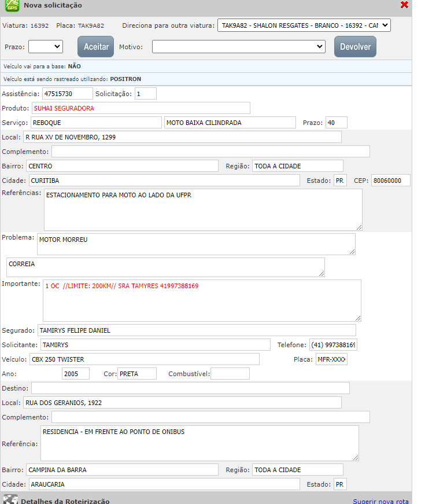Click the Aceitar button
Screen dimensions: 425x504
[96, 47]
